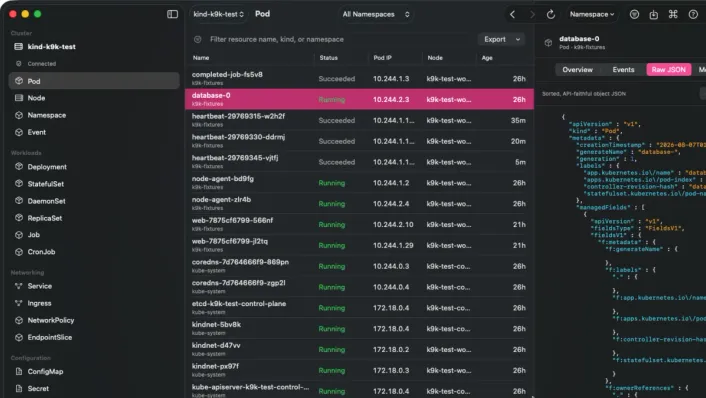Select the node-agent-bd9fg pod

point(359,183)
